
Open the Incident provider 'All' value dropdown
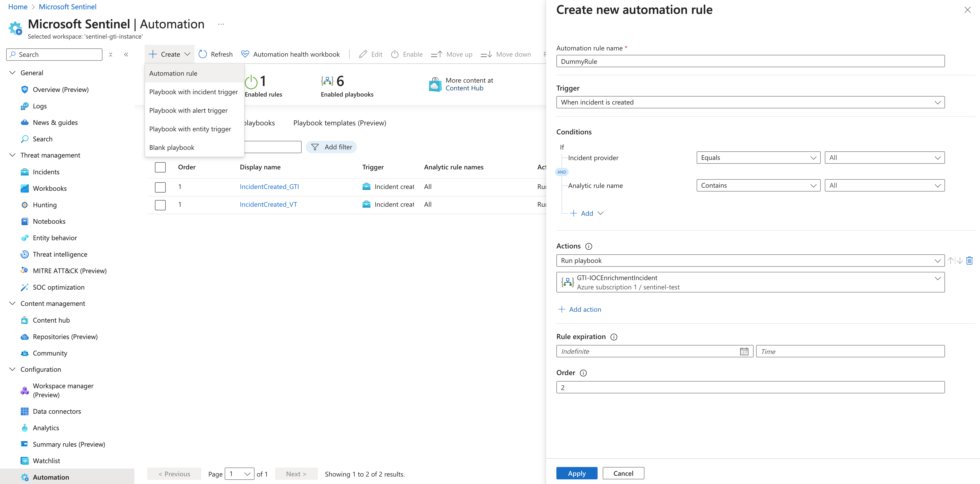[885, 158]
